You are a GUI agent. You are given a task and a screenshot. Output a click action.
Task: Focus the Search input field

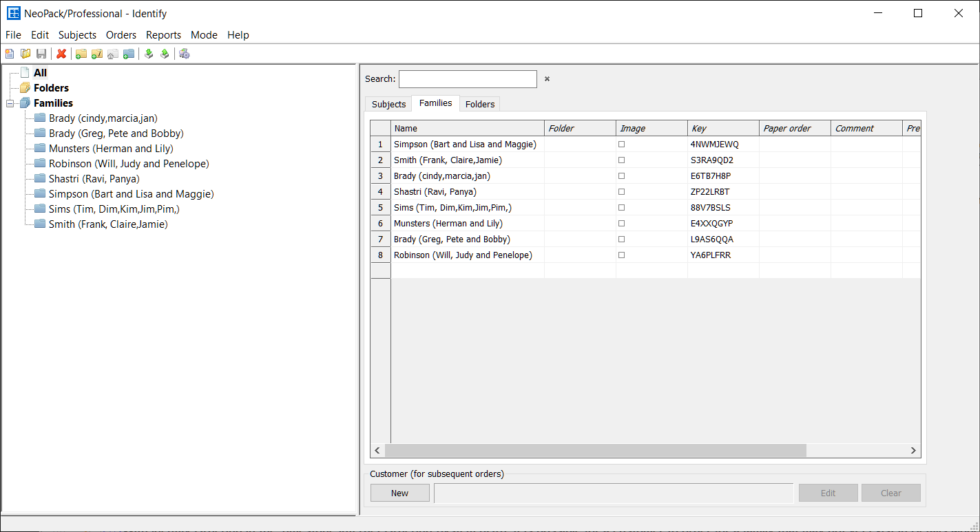pyautogui.click(x=468, y=79)
